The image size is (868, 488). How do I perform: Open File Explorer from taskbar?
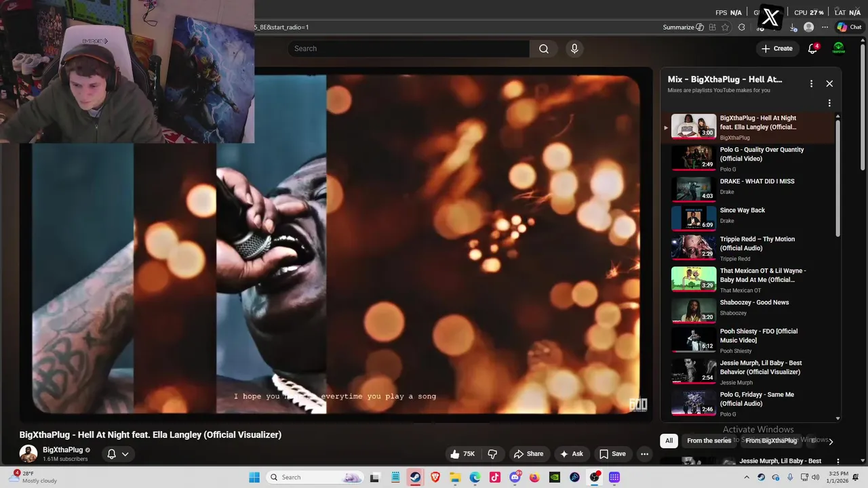[x=455, y=477]
